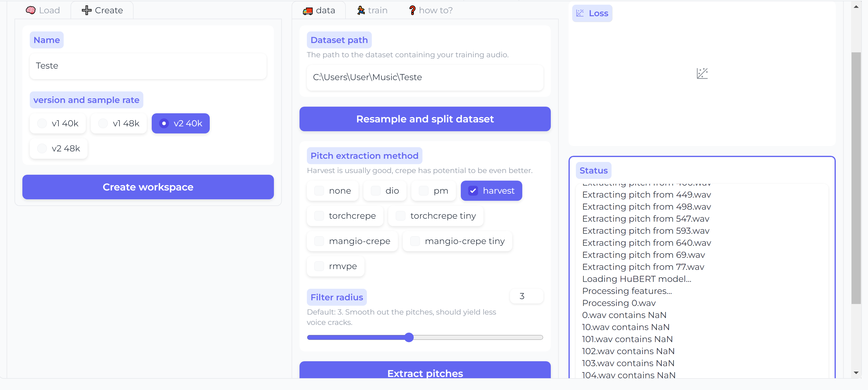Click the question mark icon beside 'how to?'
The height and width of the screenshot is (390, 868).
412,10
